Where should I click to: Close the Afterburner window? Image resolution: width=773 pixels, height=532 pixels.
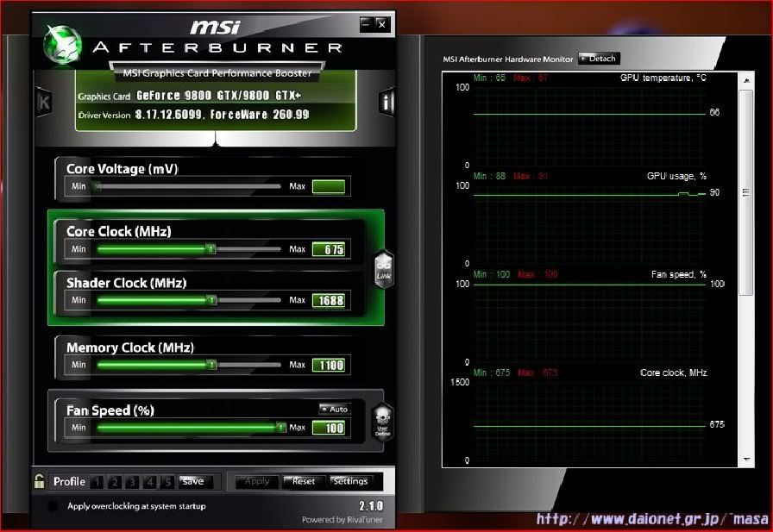click(382, 23)
